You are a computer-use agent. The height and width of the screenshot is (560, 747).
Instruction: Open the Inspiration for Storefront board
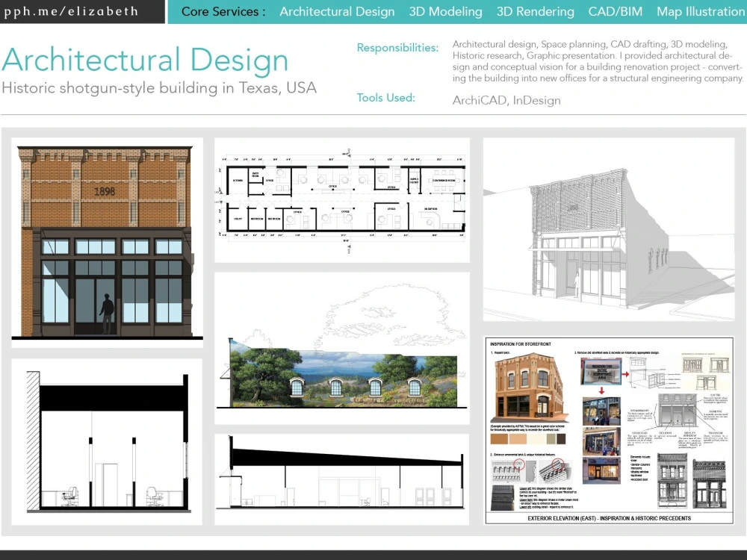609,431
